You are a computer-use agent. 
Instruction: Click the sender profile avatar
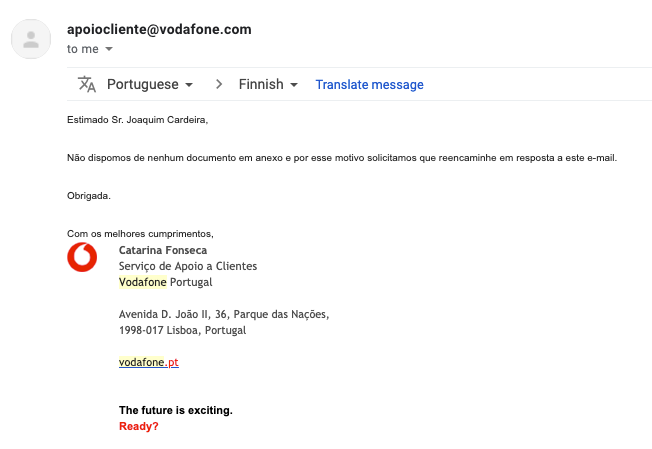[x=31, y=39]
